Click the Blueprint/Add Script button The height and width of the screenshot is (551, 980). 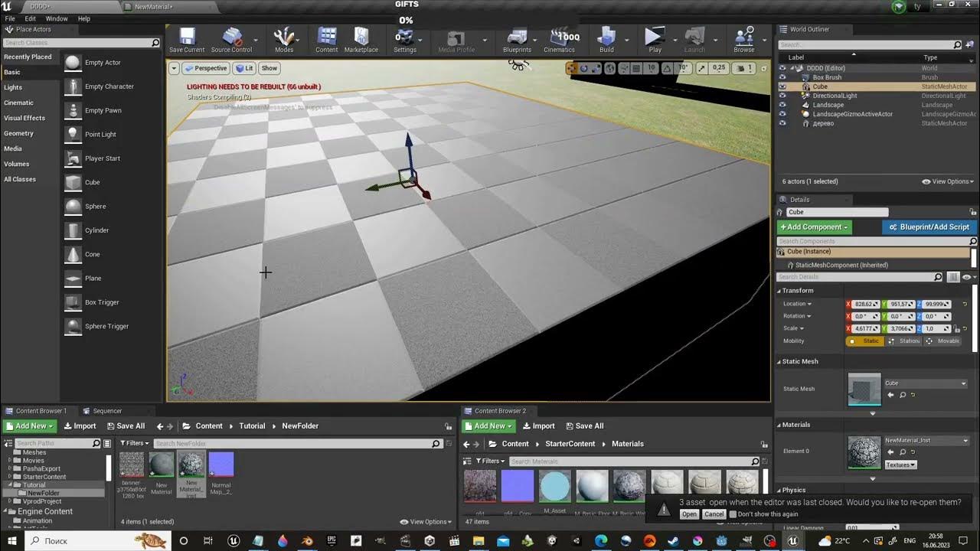point(929,227)
